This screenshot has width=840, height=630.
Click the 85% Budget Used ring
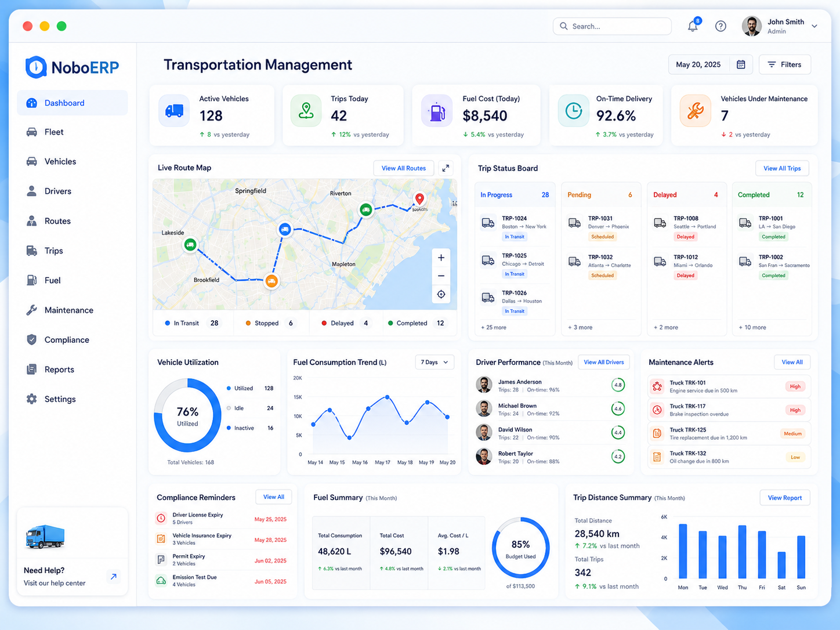point(520,547)
